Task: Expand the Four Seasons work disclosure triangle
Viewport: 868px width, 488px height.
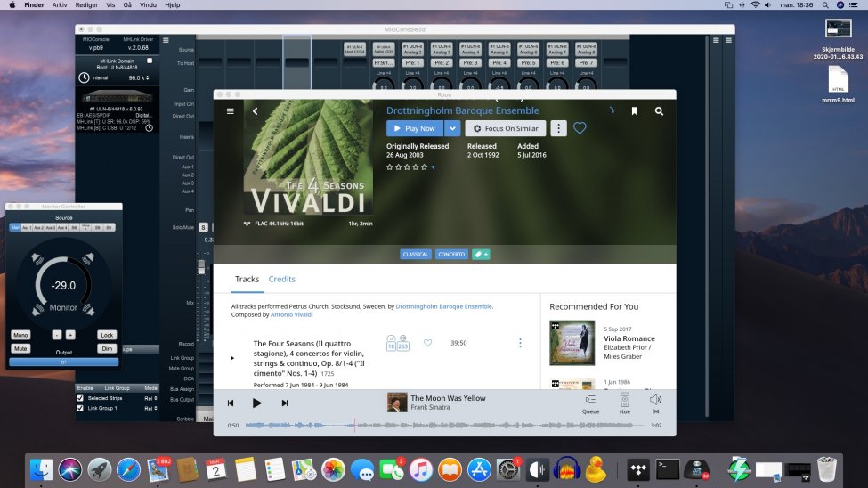Action: (x=232, y=358)
